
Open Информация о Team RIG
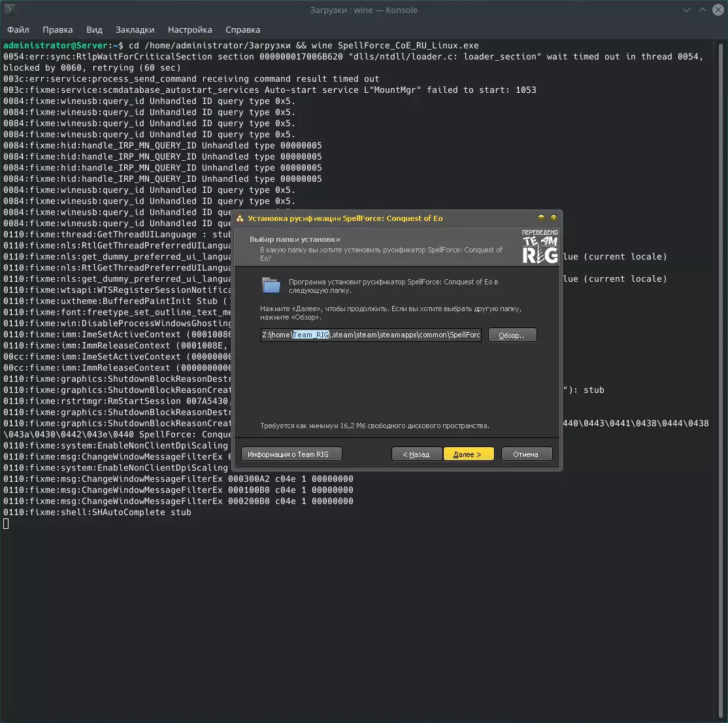click(291, 454)
